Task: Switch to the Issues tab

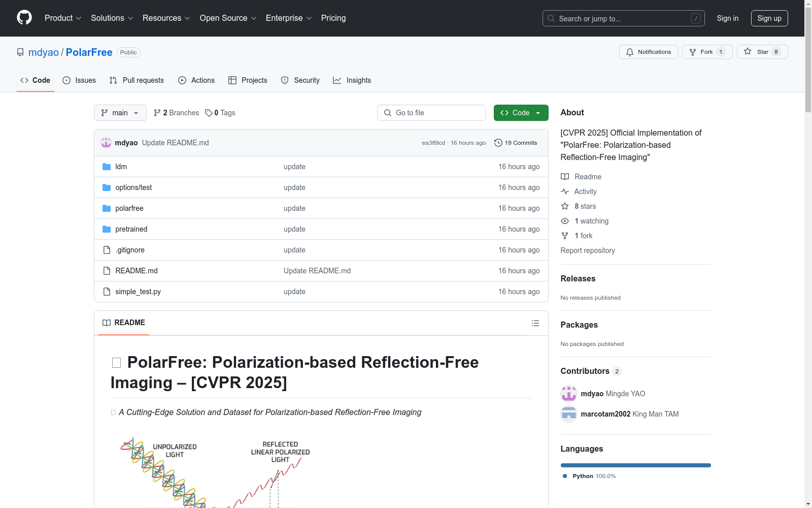Action: 79,80
